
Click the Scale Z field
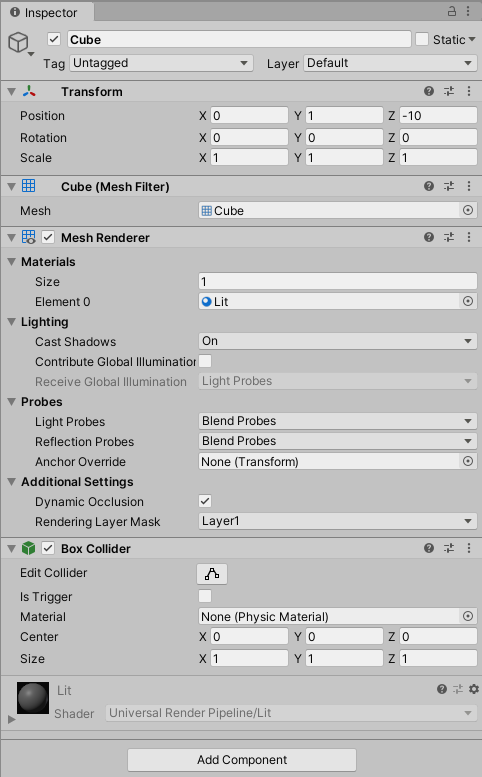point(438,158)
